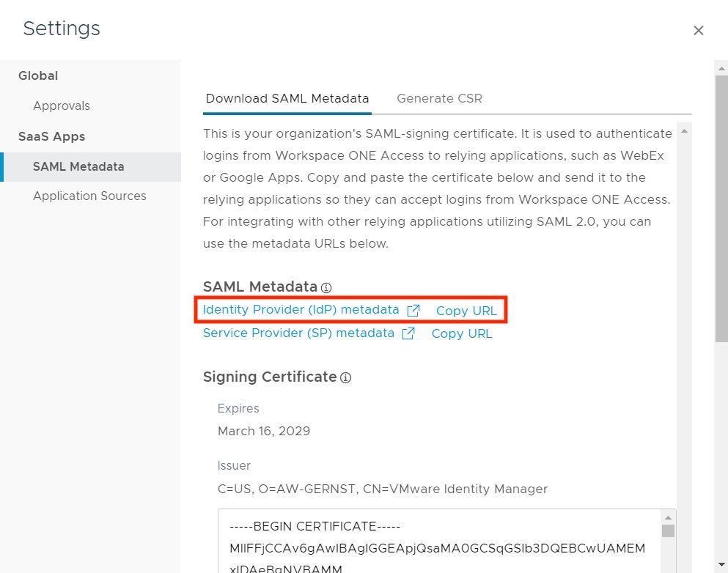Screen dimensions: 728x573
Task: Go to Application Sources settings
Action: click(89, 196)
